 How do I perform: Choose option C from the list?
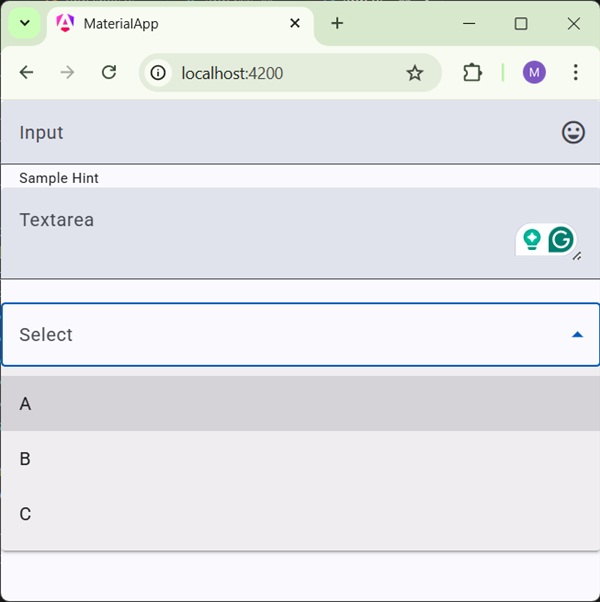point(300,514)
